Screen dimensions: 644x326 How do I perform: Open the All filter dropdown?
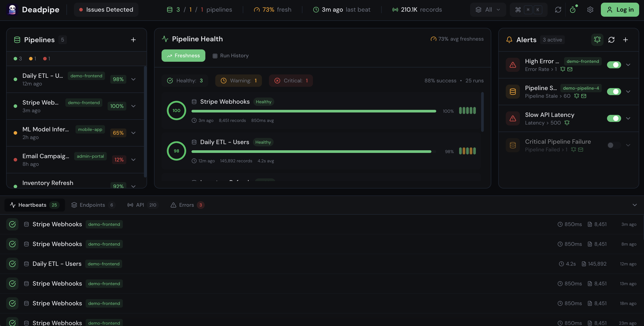(488, 9)
